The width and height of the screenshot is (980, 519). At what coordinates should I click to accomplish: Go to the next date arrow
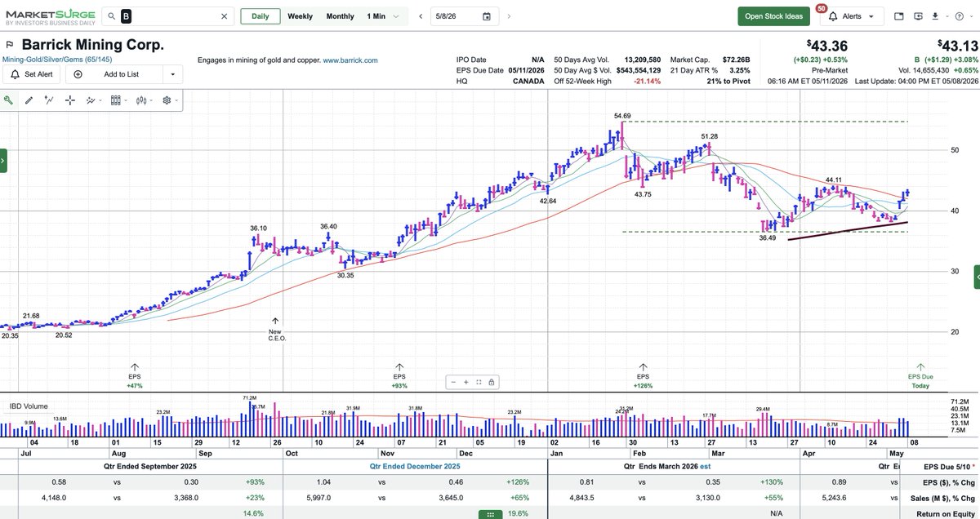click(x=510, y=16)
